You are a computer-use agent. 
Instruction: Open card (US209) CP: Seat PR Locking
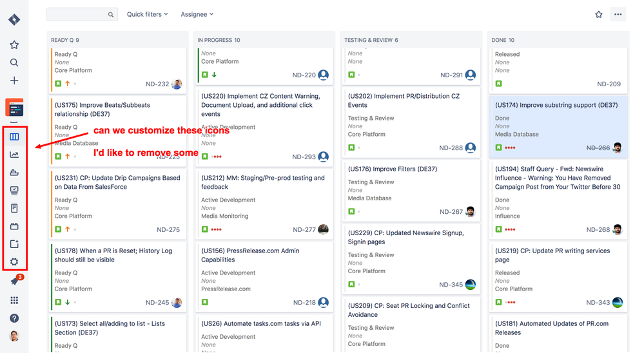(411, 324)
